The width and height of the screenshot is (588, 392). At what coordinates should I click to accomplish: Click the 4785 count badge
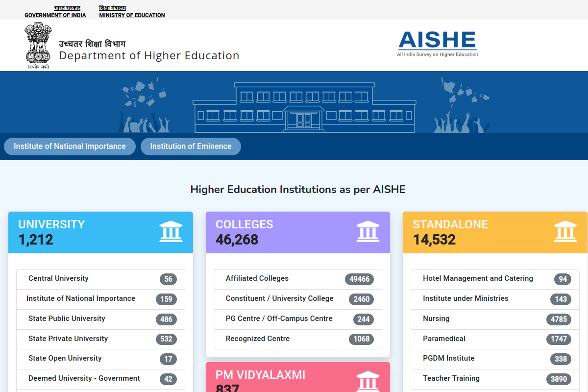(x=559, y=319)
